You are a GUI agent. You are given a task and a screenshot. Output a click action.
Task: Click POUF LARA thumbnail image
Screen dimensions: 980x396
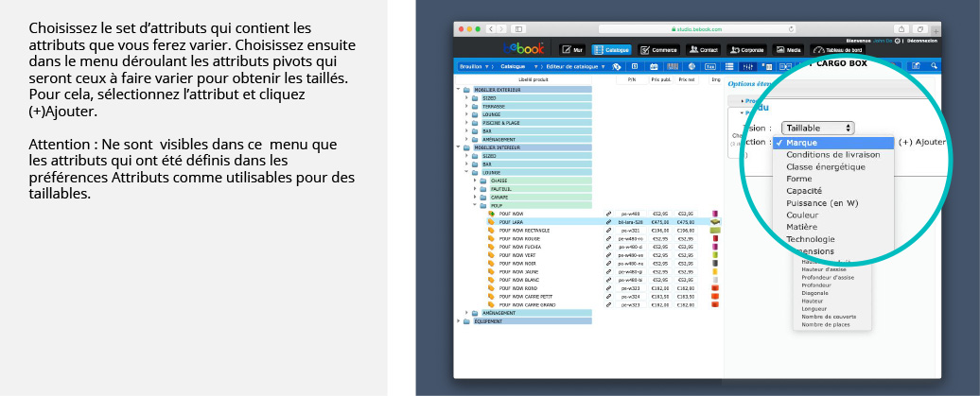pos(715,222)
